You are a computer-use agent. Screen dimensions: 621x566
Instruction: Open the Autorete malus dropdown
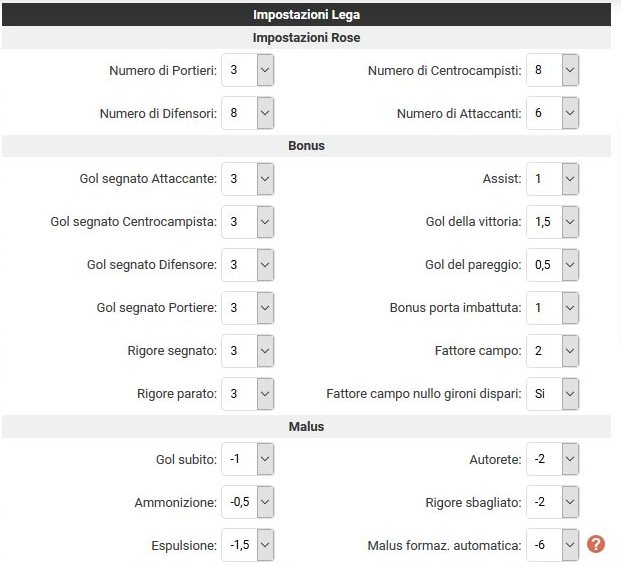tap(552, 459)
